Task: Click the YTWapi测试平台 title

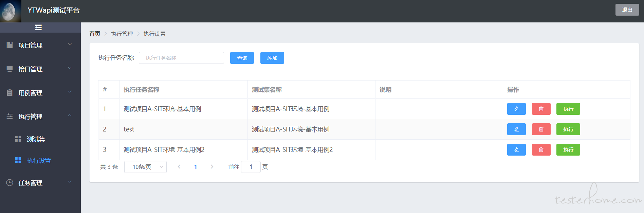Action: (x=54, y=10)
